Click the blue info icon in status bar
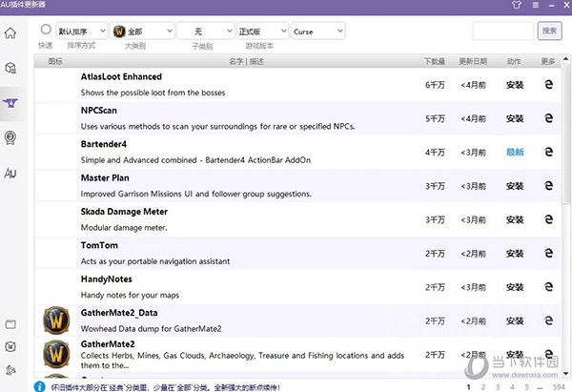572x392 pixels. (x=39, y=386)
